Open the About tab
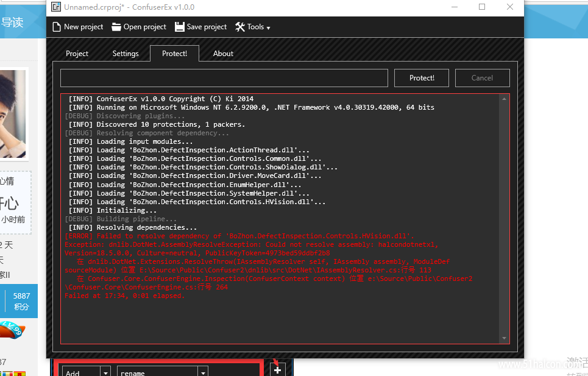Viewport: 588px width, 376px height. [x=223, y=54]
